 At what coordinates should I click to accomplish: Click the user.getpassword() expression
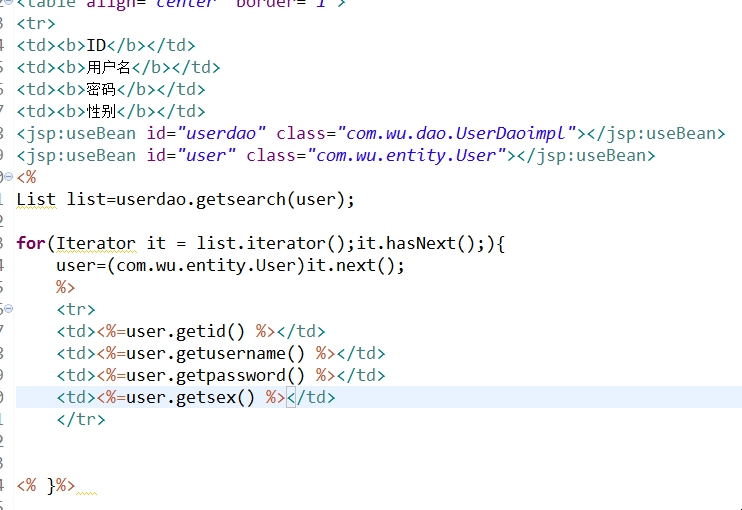(x=218, y=375)
